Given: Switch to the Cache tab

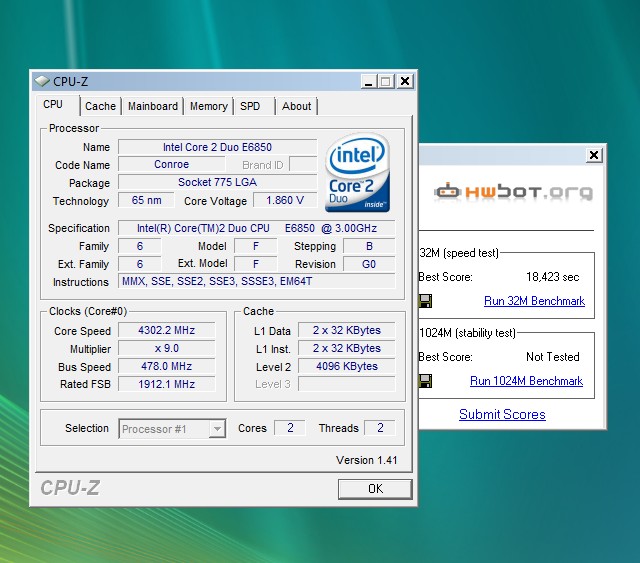Looking at the screenshot, I should tap(100, 106).
